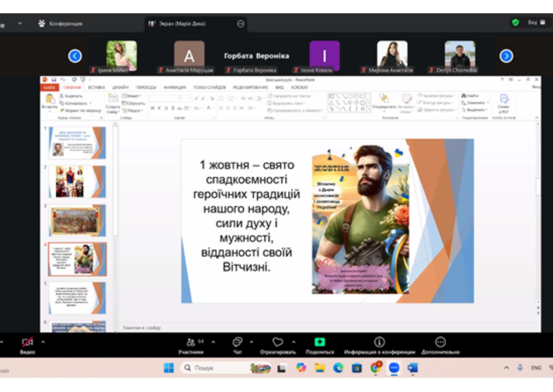Screen dimensions: 553x392
Task: Open the conference information icon
Action: click(379, 342)
